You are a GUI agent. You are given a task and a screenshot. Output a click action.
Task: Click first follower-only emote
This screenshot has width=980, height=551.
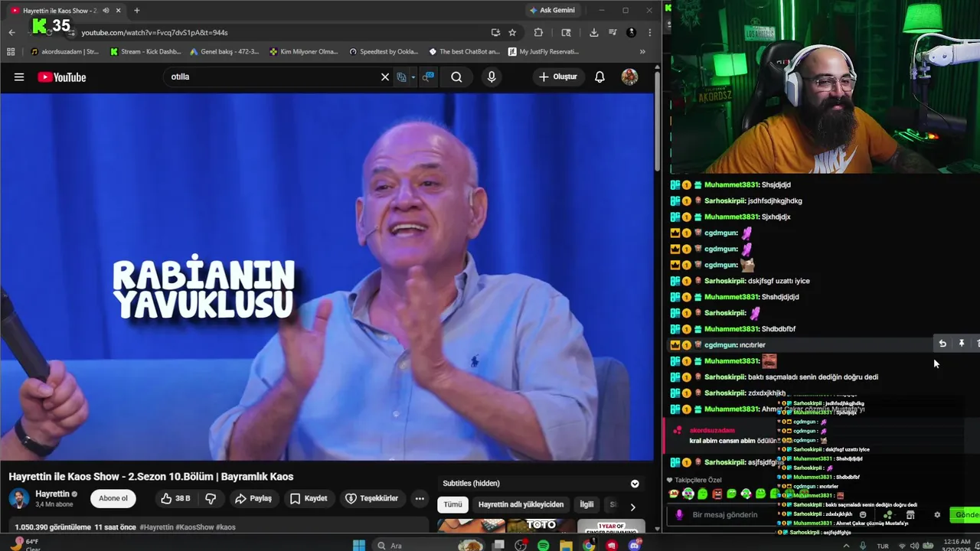pyautogui.click(x=674, y=494)
